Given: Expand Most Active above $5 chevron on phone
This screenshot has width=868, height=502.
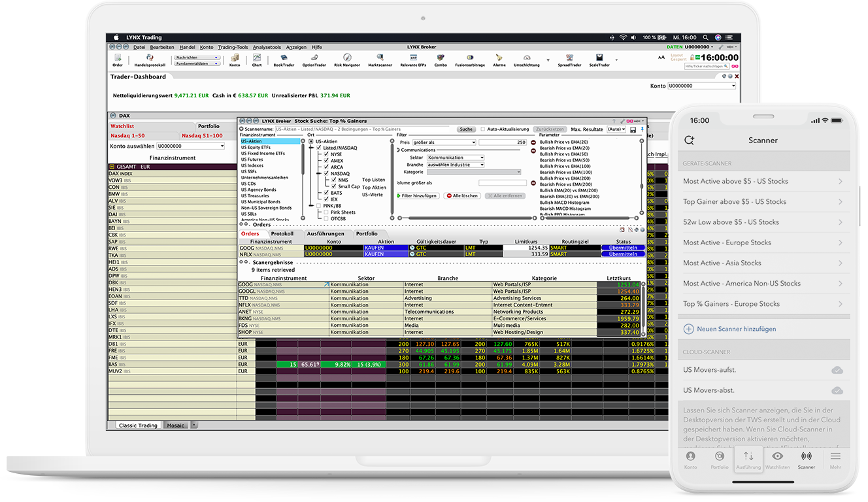Looking at the screenshot, I should pyautogui.click(x=840, y=181).
